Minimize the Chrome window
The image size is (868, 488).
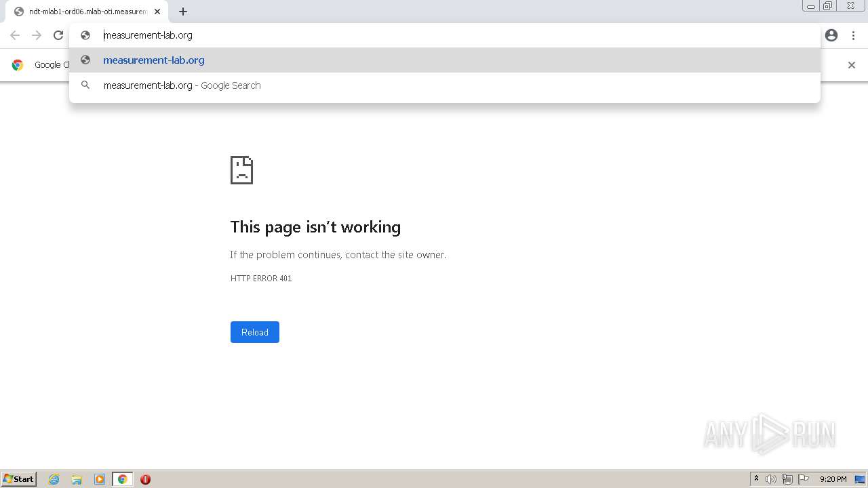(811, 6)
